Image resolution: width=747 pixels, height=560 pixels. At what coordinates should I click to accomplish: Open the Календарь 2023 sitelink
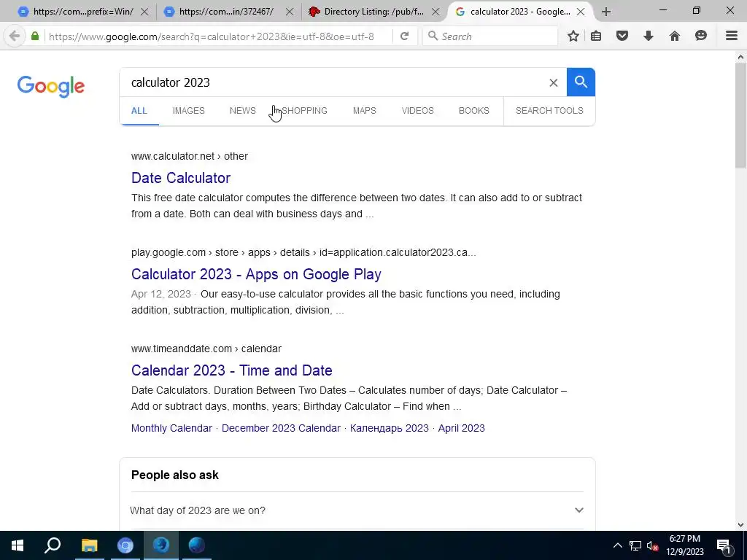coord(390,428)
